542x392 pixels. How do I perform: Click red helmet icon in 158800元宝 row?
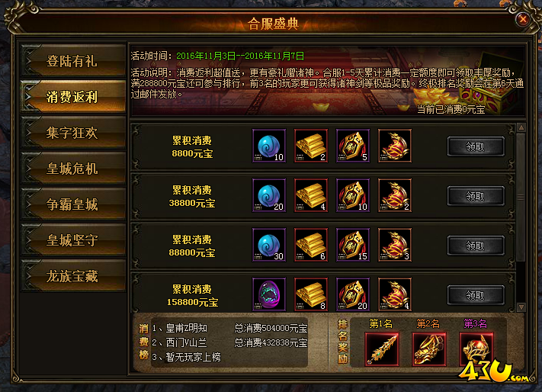coord(394,294)
